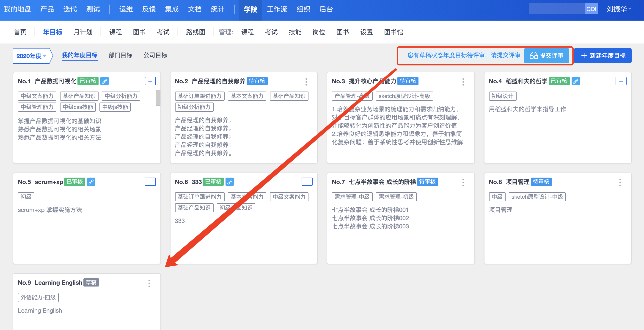
Task: Click the 初级设计 tag in No.4 card
Action: 503,96
